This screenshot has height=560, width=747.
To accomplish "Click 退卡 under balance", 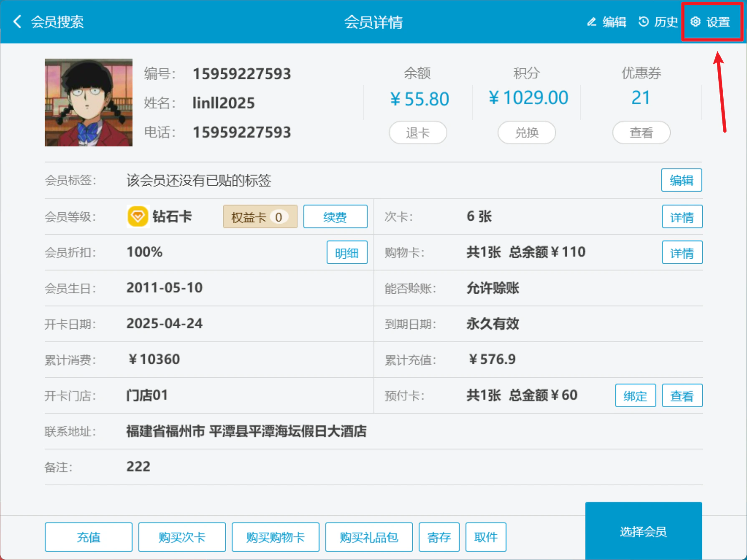I will (418, 133).
